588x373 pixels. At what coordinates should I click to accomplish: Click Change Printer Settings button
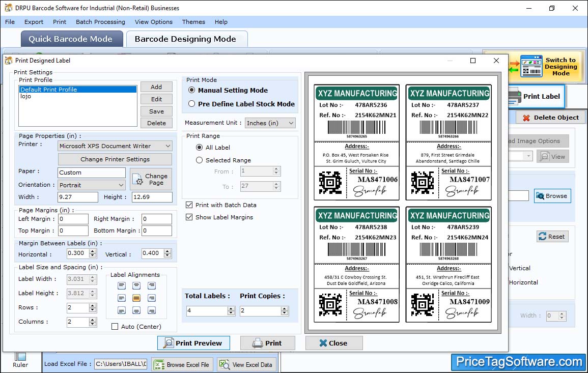click(115, 159)
